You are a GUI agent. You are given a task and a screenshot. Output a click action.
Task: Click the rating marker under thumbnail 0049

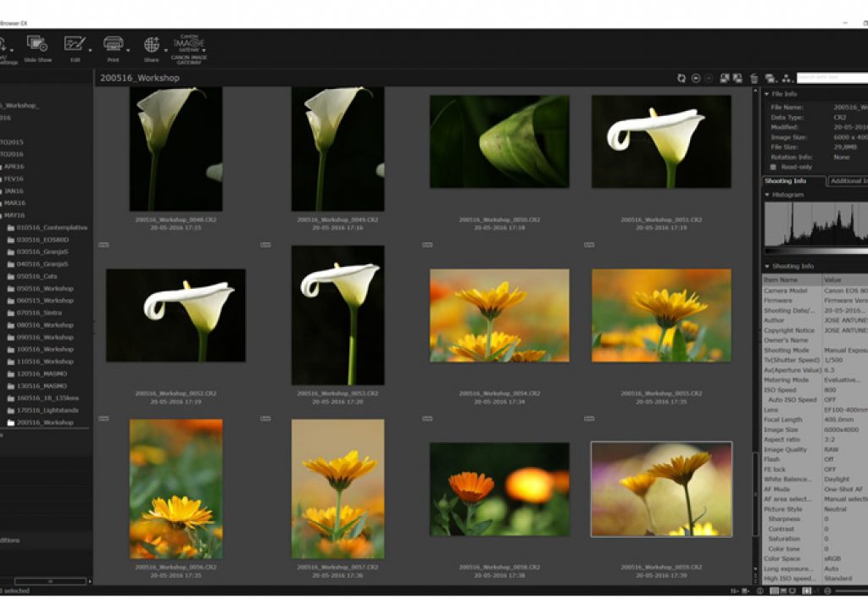tap(265, 245)
